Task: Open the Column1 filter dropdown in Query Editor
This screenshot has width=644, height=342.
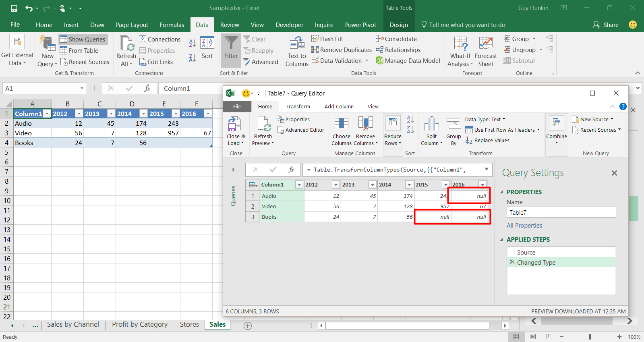Action: 299,184
